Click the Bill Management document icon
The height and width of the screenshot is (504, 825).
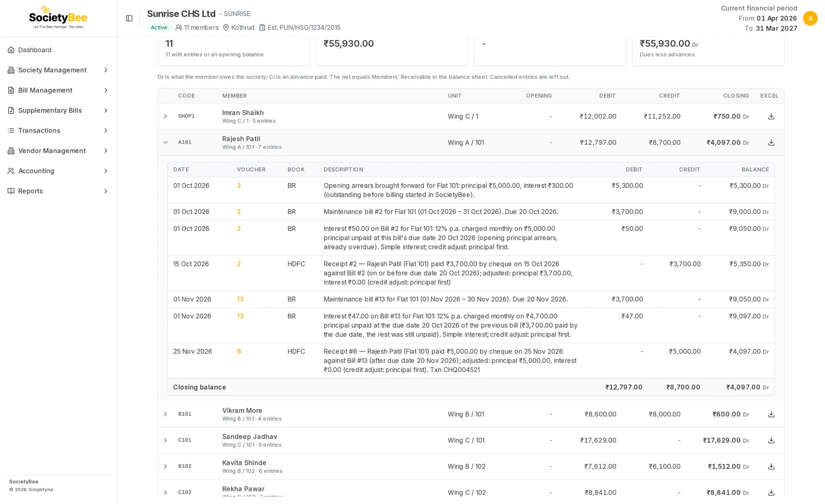[x=11, y=90]
